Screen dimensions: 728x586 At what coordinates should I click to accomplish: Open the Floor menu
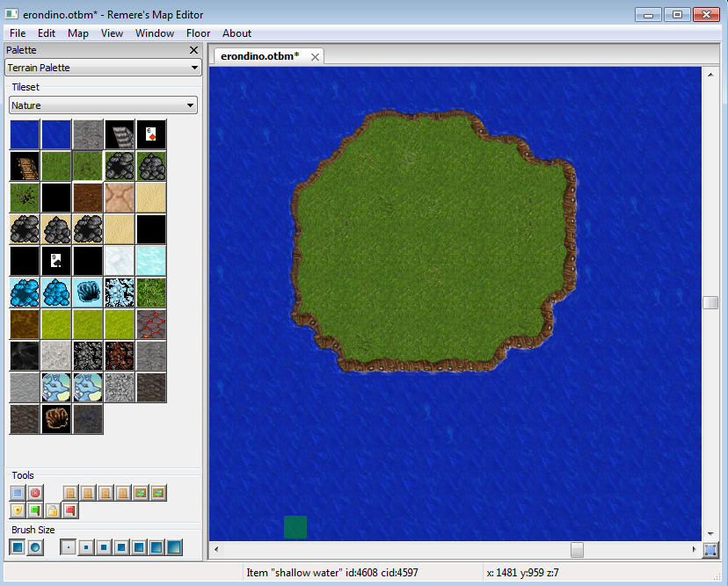click(x=198, y=33)
